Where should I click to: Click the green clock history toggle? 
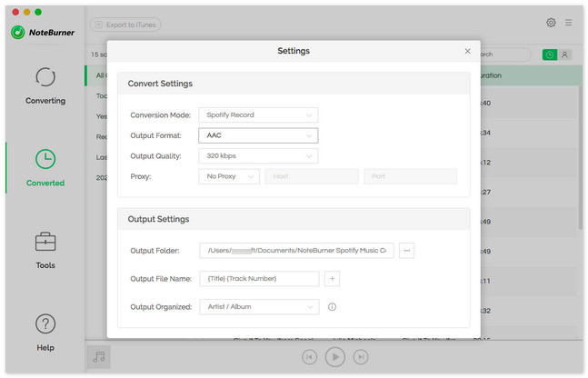point(549,55)
